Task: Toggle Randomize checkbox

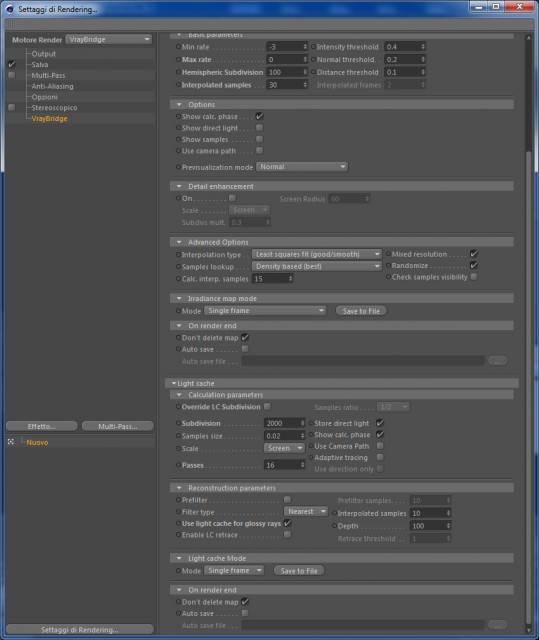Action: point(474,265)
